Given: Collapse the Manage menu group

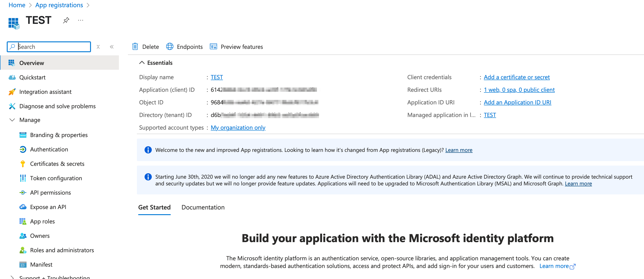Looking at the screenshot, I should 12,120.
